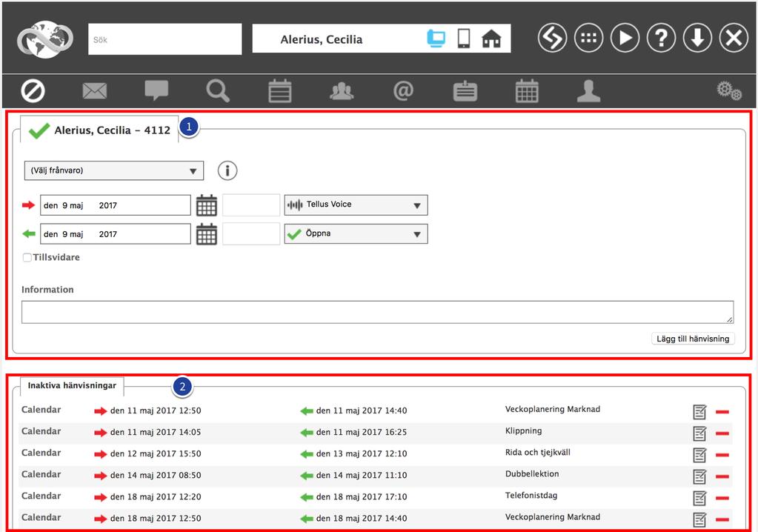Click the Information text area

pyautogui.click(x=378, y=312)
